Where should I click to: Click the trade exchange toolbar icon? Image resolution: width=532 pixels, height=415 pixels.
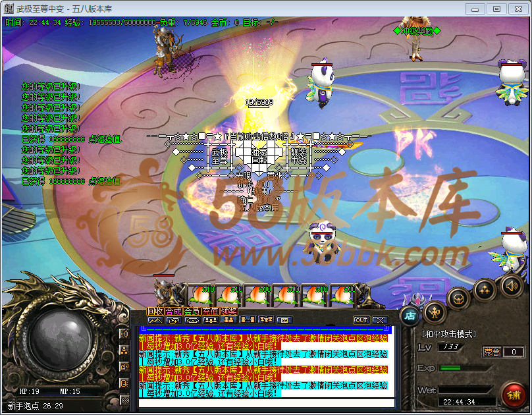click(x=174, y=320)
